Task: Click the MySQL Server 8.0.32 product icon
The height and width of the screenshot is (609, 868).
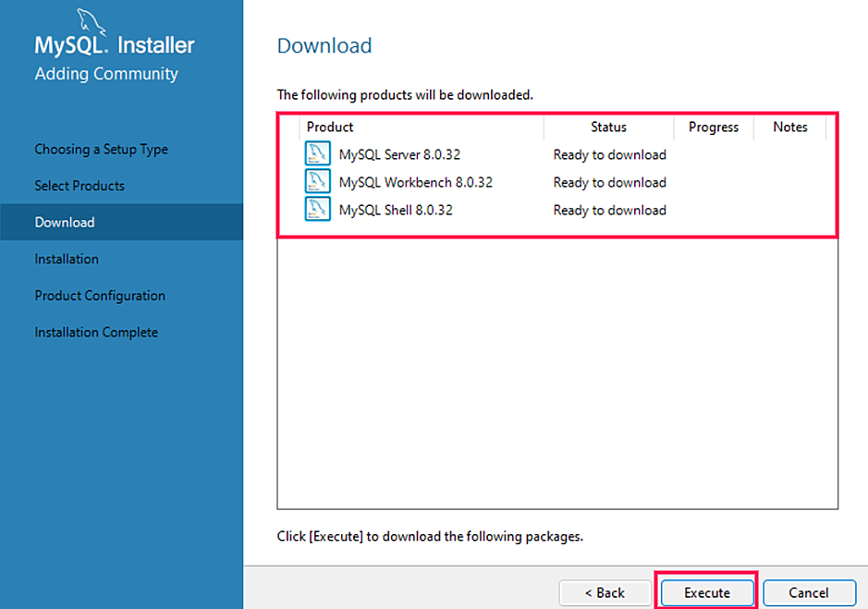Action: click(318, 154)
